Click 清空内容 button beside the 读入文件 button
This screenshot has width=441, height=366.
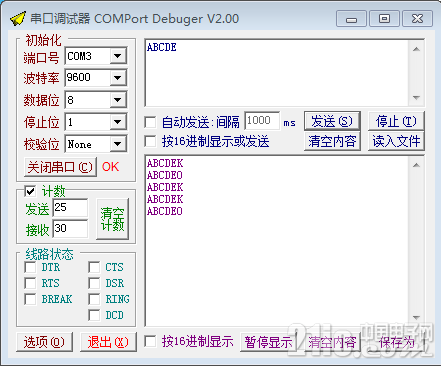click(x=332, y=141)
